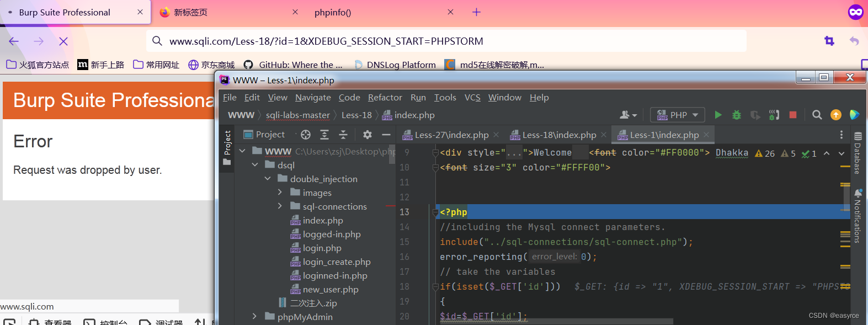The image size is (868, 325).
Task: Collapse the double_injection folder
Action: coord(267,179)
